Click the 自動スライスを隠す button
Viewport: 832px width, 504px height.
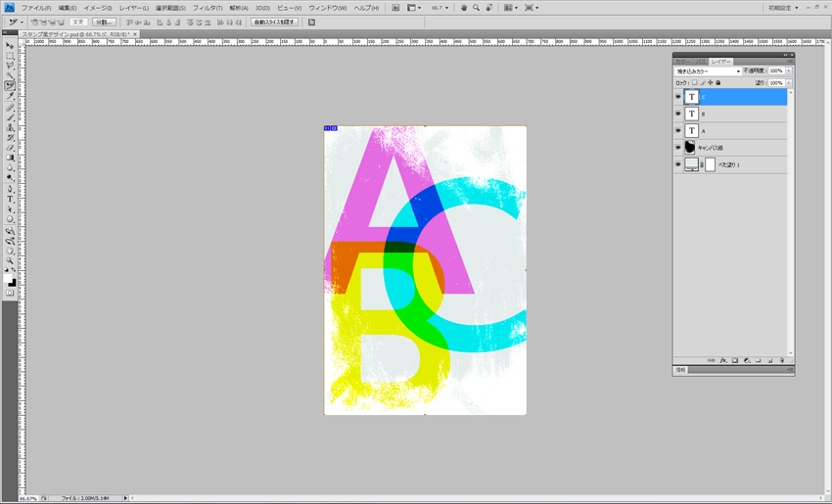click(274, 22)
